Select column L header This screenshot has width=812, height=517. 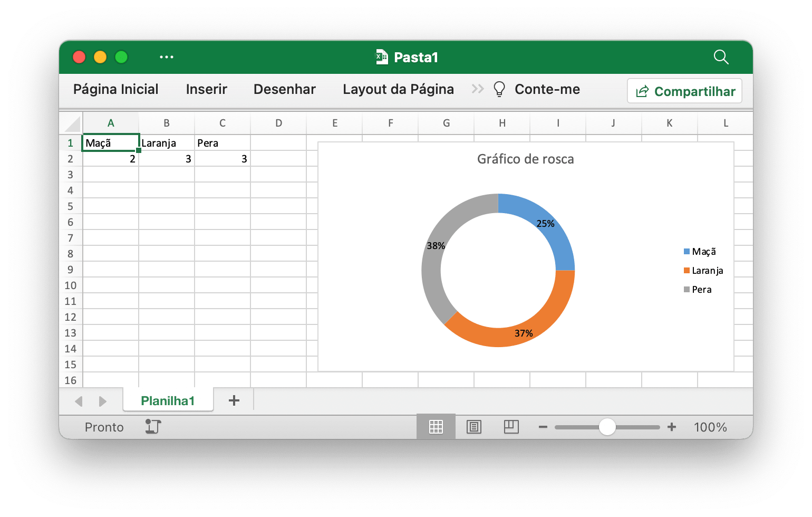pyautogui.click(x=726, y=123)
